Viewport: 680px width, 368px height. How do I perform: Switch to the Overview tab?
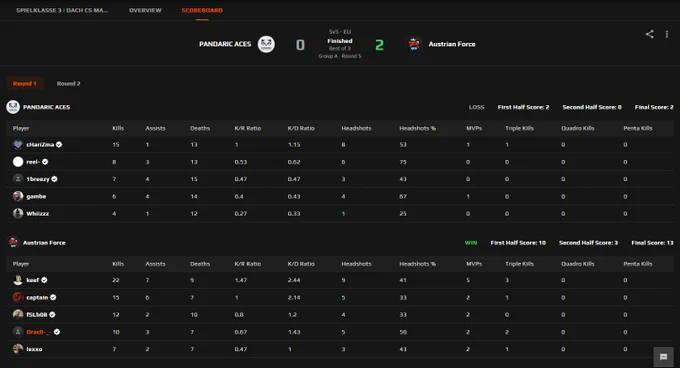click(x=145, y=10)
